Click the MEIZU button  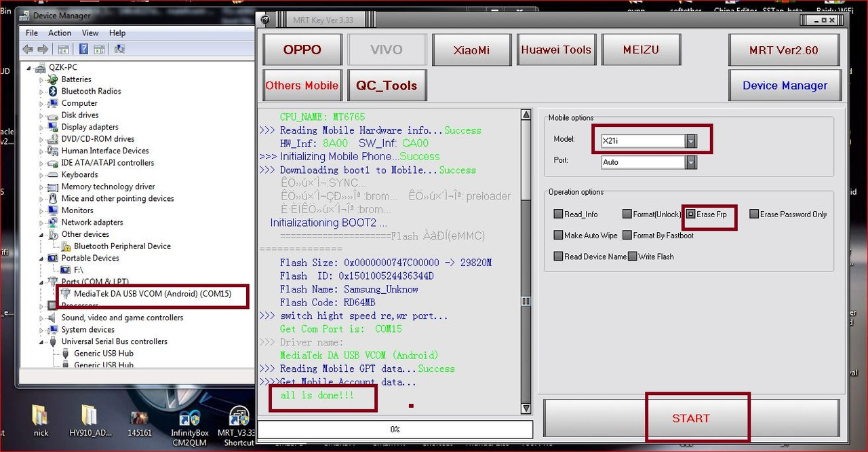tap(641, 50)
